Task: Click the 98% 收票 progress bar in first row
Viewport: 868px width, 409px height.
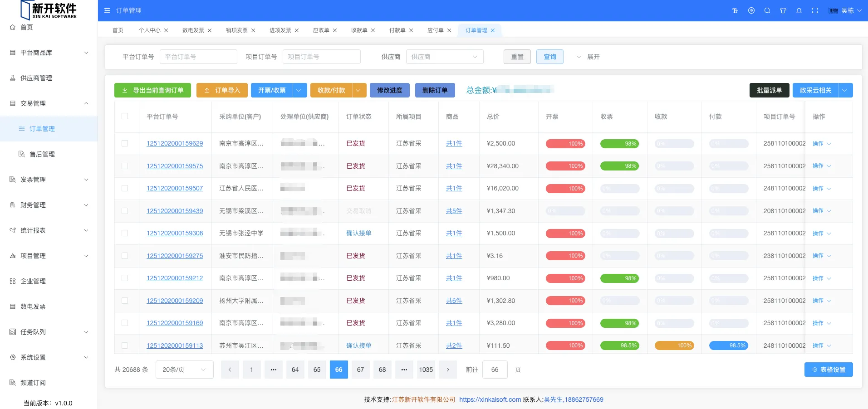Action: pos(619,144)
